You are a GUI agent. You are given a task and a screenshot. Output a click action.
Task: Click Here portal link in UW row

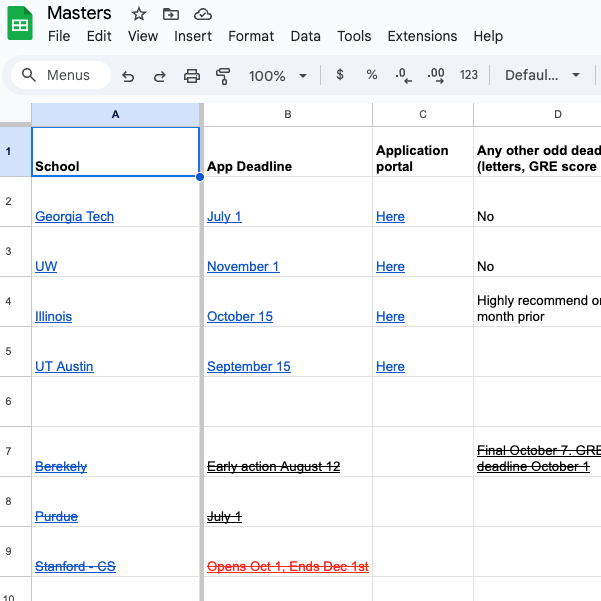390,266
